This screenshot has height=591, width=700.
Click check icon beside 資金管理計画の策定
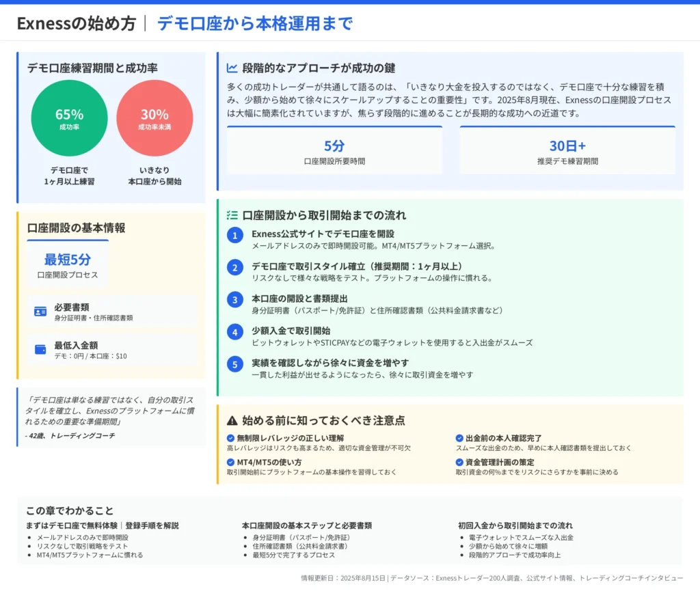click(459, 462)
